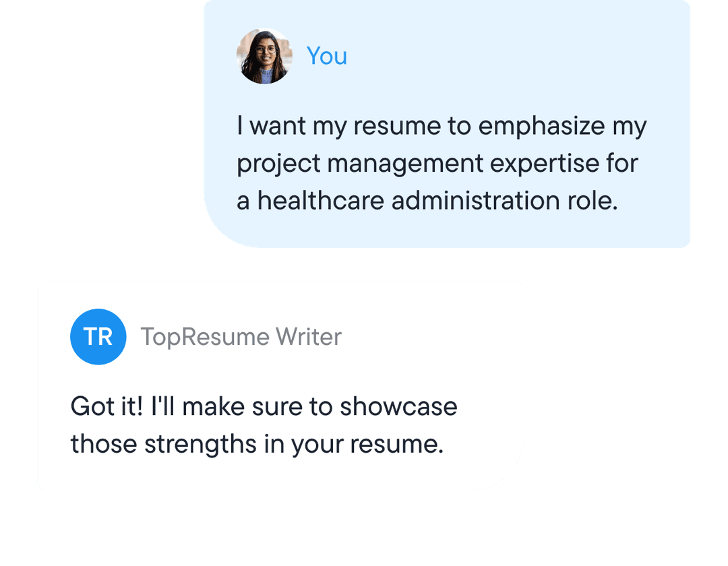
Task: Click the line "I want my resume to emphasize my"
Action: [442, 127]
